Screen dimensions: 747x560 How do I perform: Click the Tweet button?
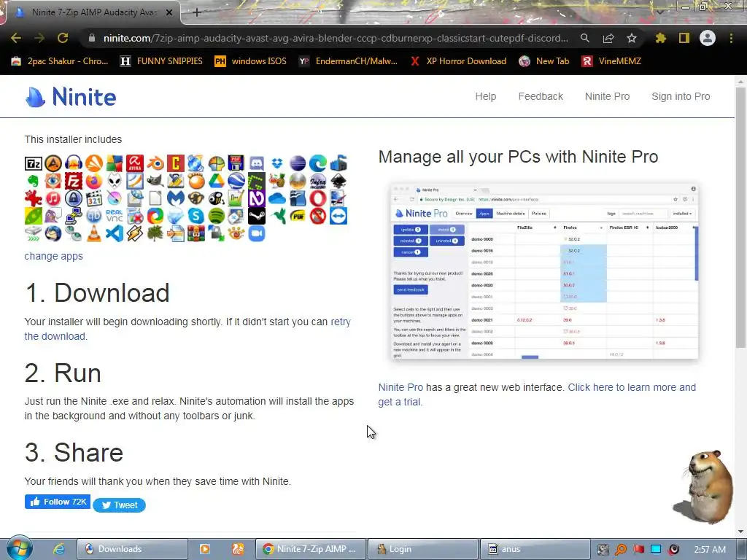pyautogui.click(x=119, y=505)
